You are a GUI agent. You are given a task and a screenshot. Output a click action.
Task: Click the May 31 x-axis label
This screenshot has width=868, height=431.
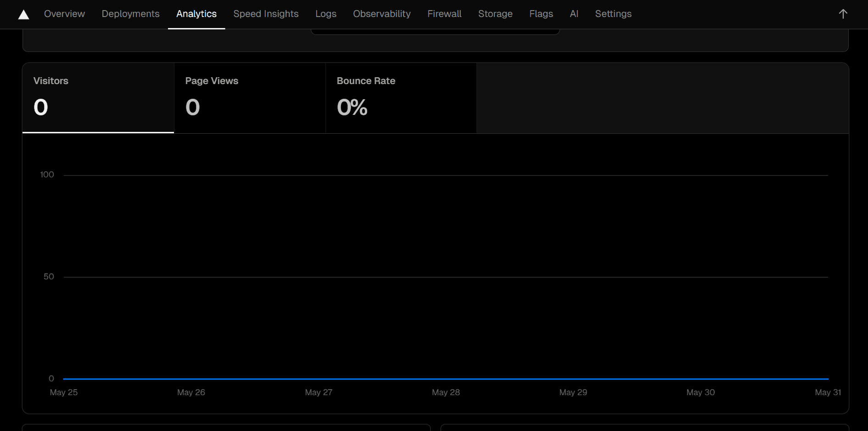tap(827, 392)
